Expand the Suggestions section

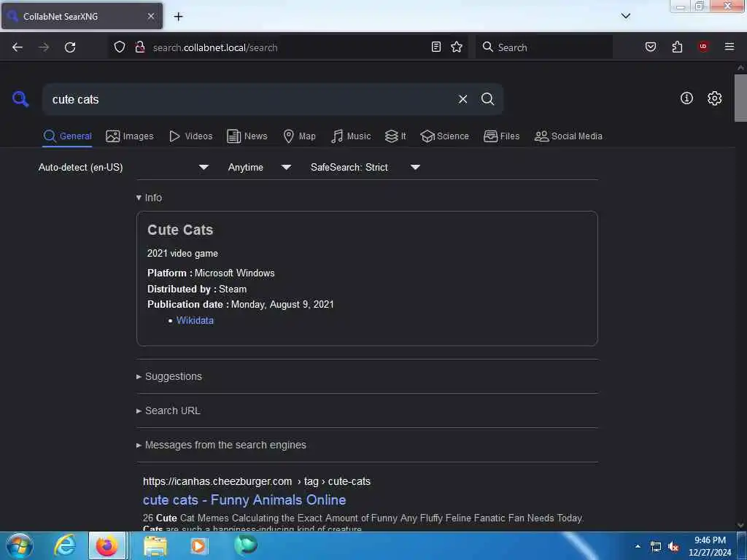click(x=169, y=376)
